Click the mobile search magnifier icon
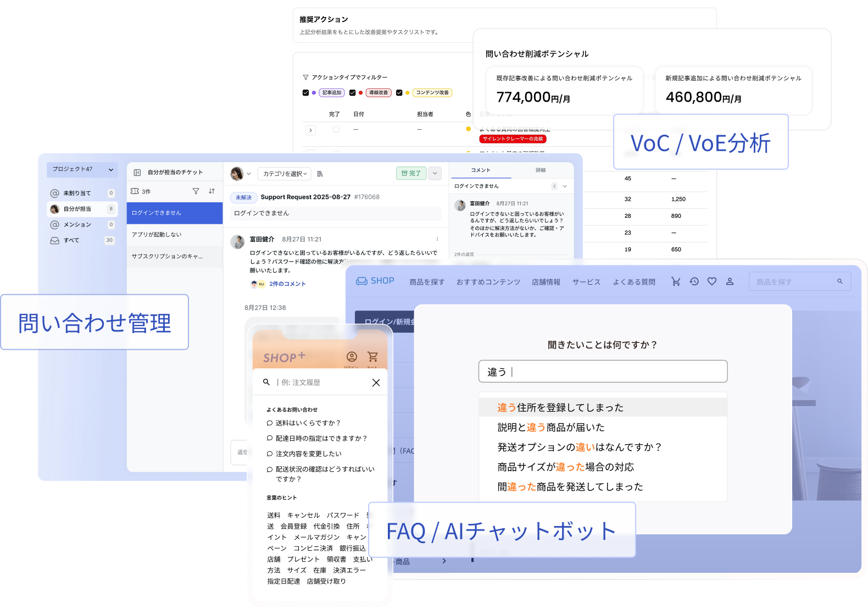This screenshot has height=608, width=868. click(x=266, y=382)
